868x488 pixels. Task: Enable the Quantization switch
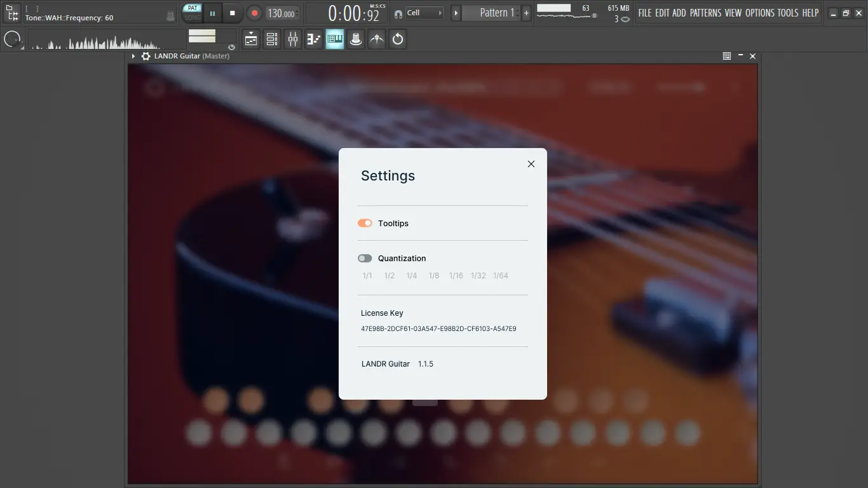pos(365,258)
